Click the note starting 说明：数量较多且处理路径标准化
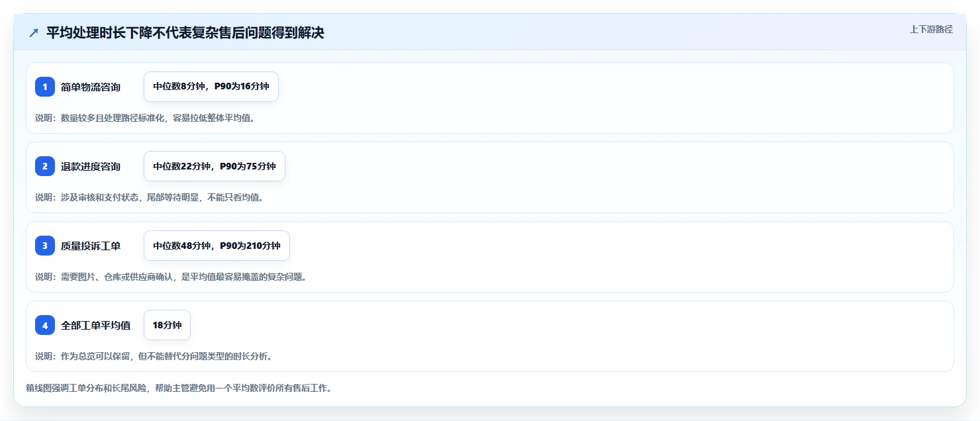Screen dimensions: 980x421 (145, 118)
